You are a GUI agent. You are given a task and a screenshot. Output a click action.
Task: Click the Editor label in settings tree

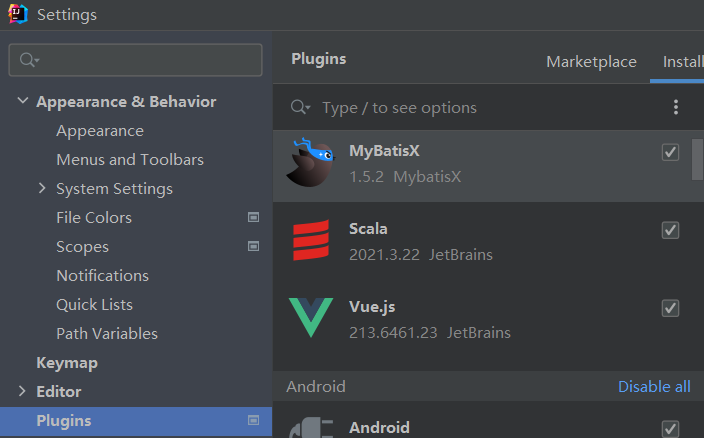coord(59,392)
